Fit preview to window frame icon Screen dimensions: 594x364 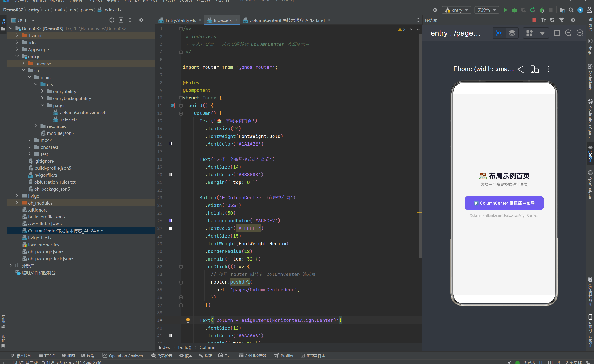557,33
